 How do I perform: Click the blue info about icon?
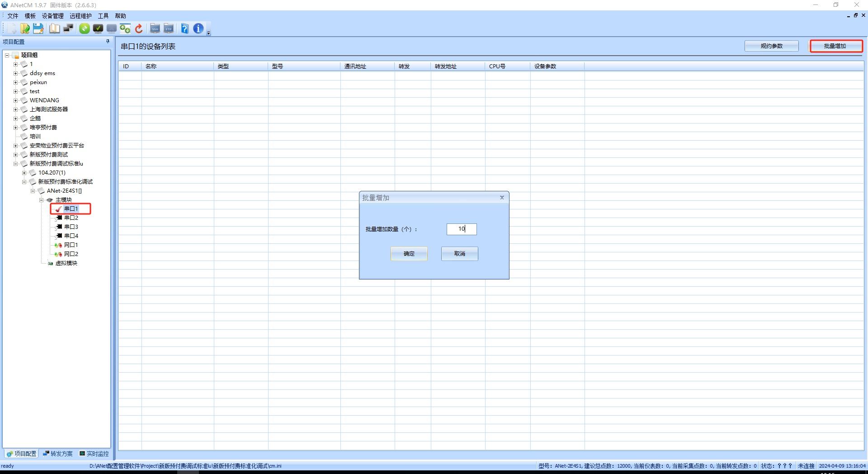198,28
